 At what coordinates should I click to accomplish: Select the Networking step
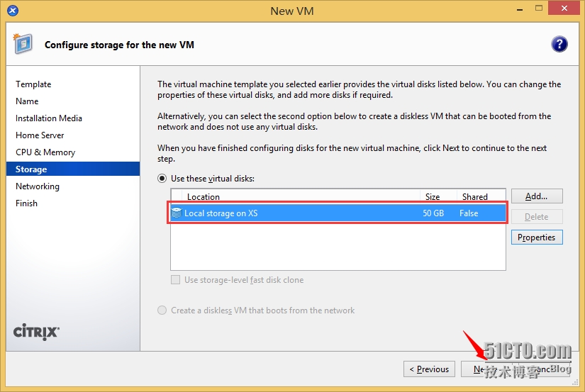(x=38, y=186)
